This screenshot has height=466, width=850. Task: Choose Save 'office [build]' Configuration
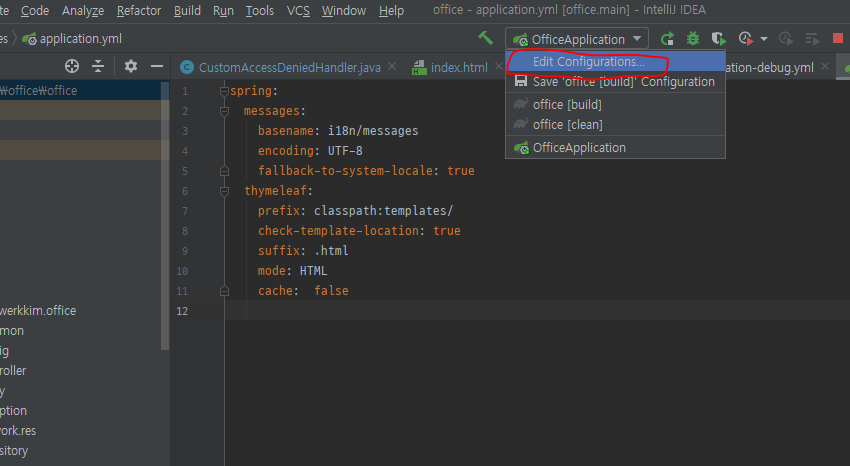pos(615,82)
